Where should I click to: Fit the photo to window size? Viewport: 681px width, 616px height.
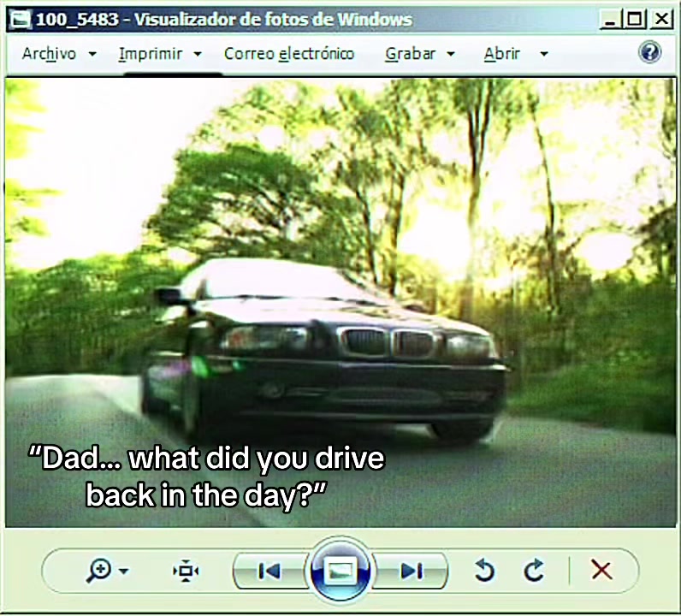coord(186,571)
